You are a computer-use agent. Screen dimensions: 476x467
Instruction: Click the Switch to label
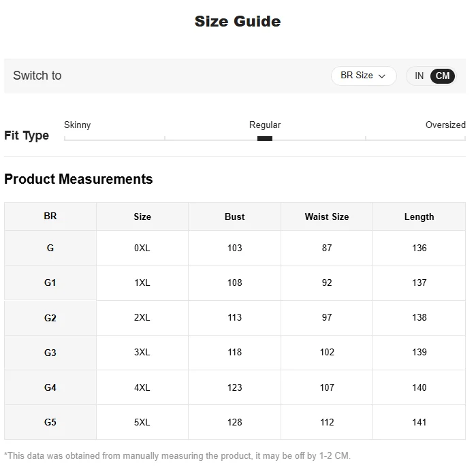pyautogui.click(x=37, y=76)
